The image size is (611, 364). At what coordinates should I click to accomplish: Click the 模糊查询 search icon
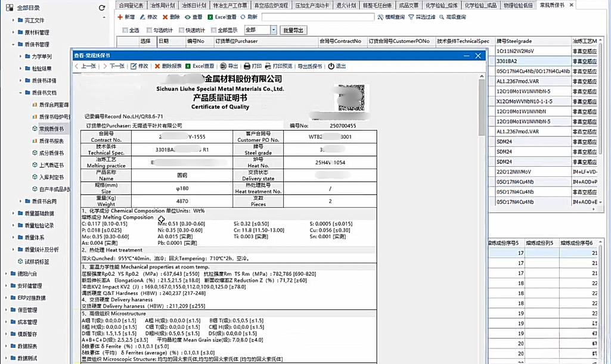click(381, 17)
